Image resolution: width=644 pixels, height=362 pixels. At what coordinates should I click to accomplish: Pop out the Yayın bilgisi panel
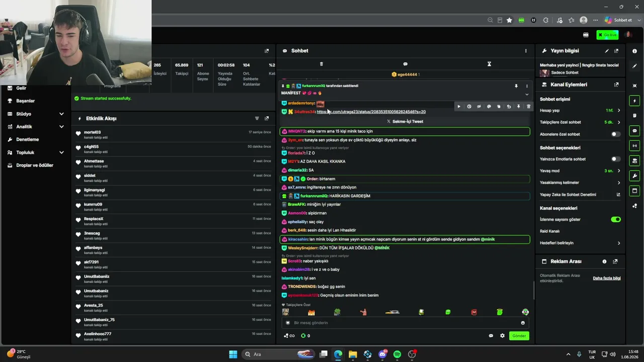click(616, 51)
